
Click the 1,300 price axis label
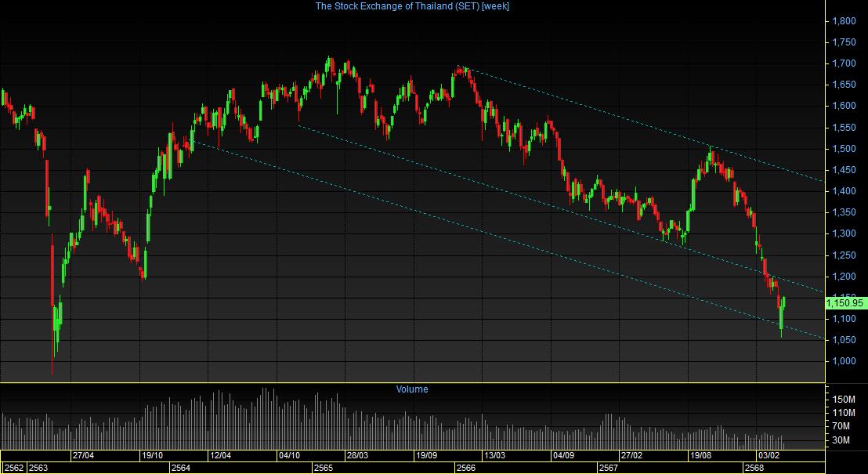[x=844, y=233]
